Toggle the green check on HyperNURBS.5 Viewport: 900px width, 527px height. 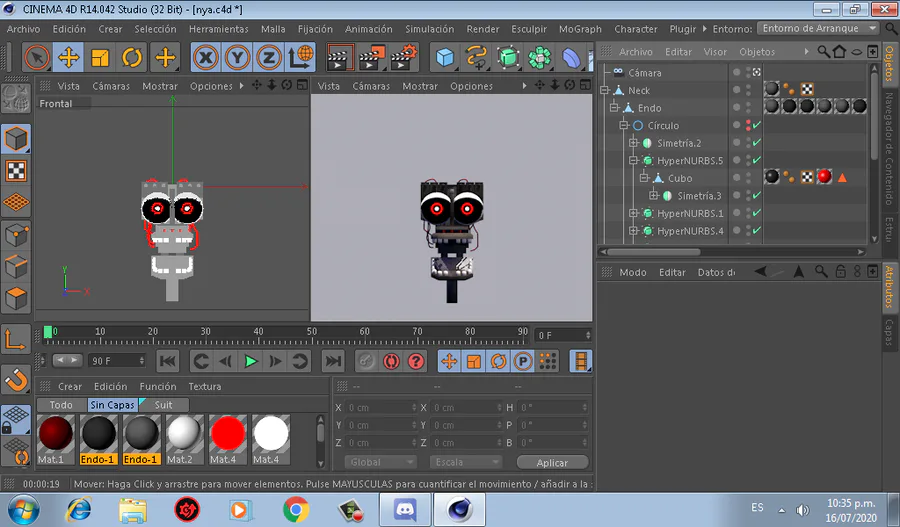click(x=757, y=160)
